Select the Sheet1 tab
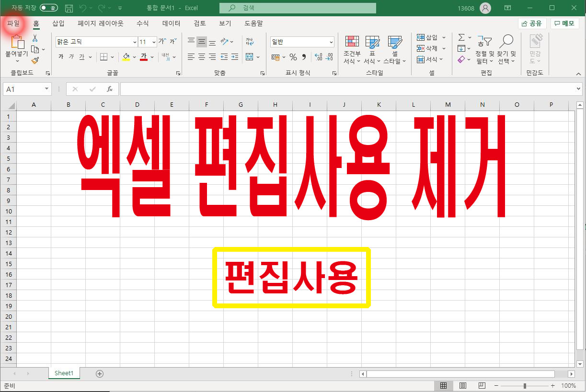Screen dimensions: 586x392 pos(64,373)
